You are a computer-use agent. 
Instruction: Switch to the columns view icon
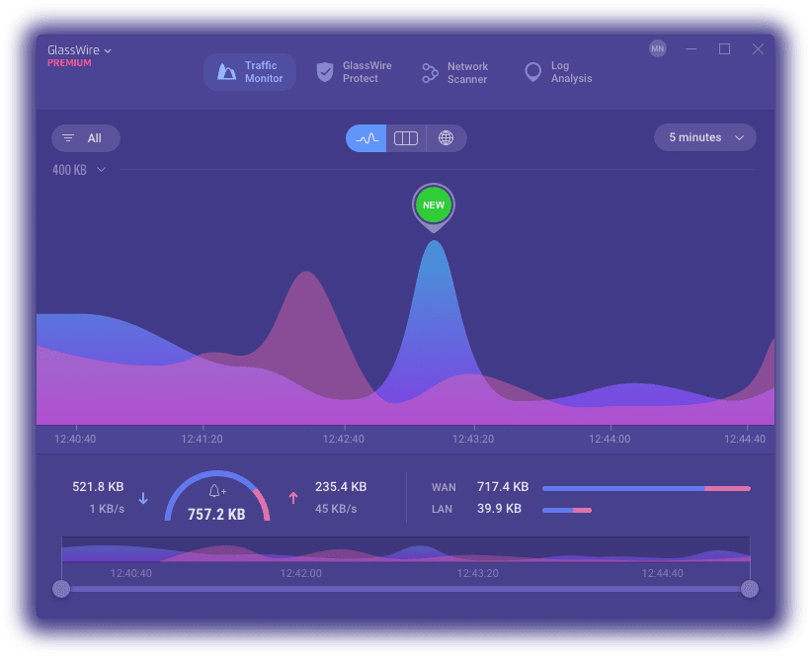(405, 138)
